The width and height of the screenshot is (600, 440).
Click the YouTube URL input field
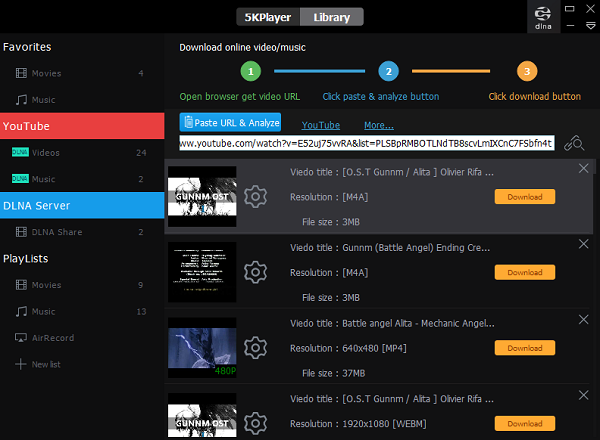click(367, 143)
